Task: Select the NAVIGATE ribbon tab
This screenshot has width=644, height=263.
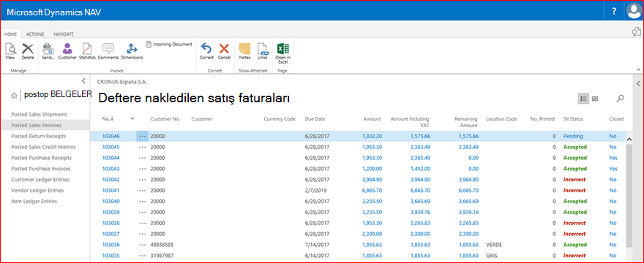Action: tap(64, 34)
